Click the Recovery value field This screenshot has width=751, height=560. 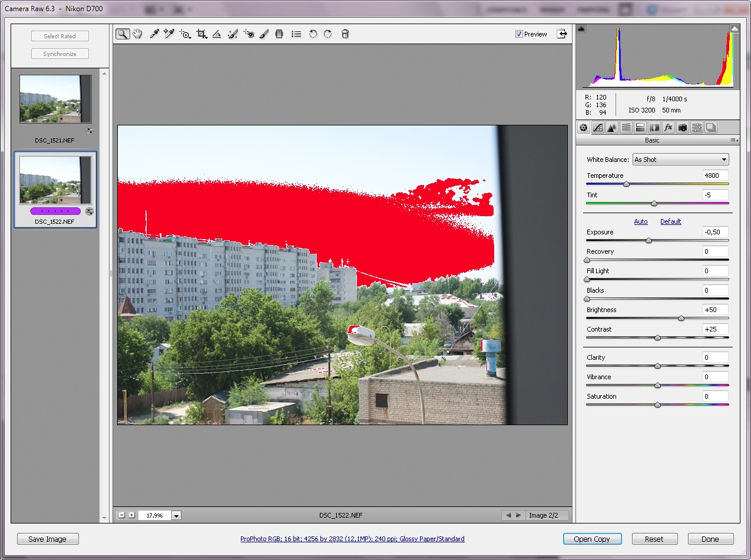click(x=716, y=251)
